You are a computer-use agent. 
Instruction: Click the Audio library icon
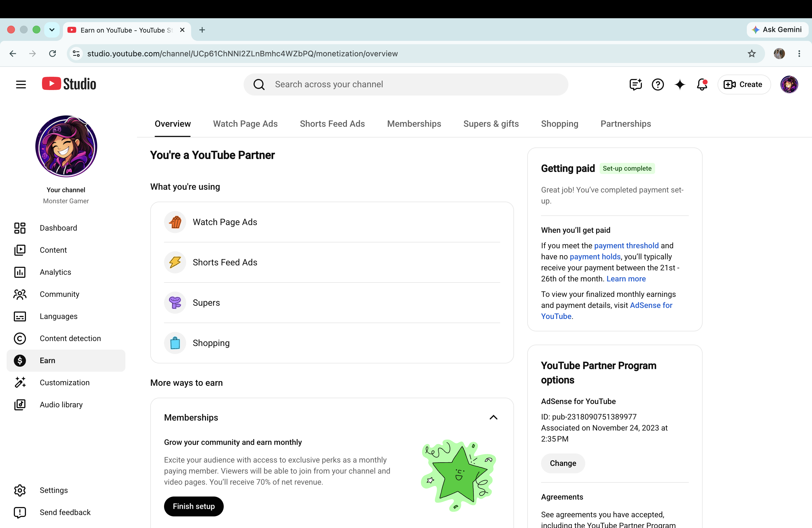(20, 405)
